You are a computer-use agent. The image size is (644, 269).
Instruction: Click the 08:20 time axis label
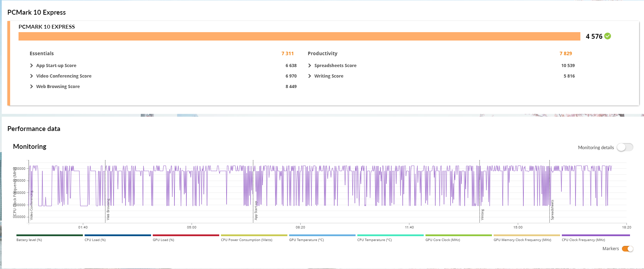pos(300,227)
